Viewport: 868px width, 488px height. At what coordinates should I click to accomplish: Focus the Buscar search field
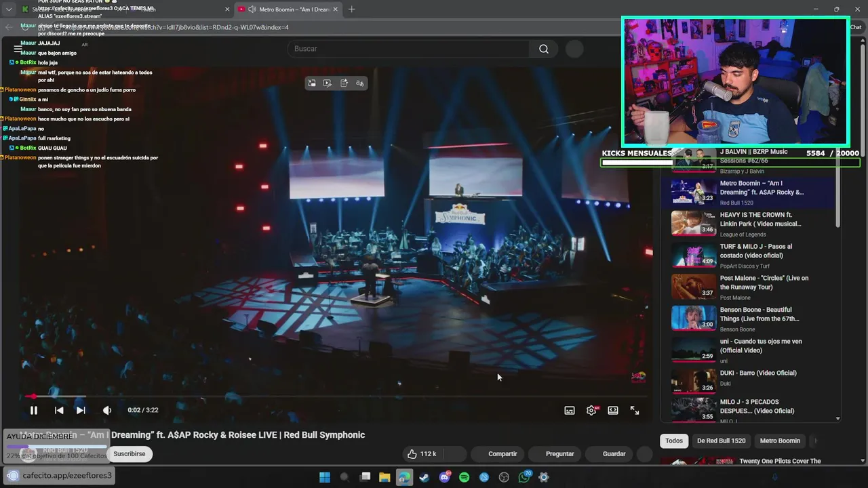[408, 49]
